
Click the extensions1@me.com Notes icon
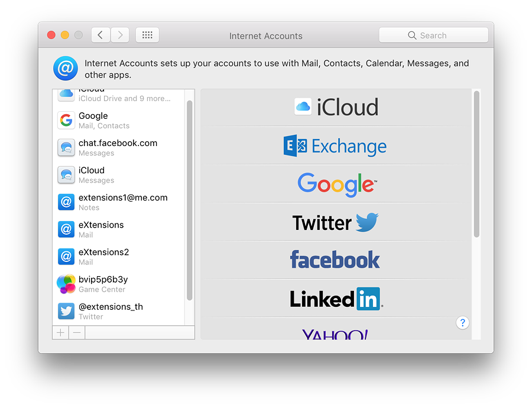point(66,202)
